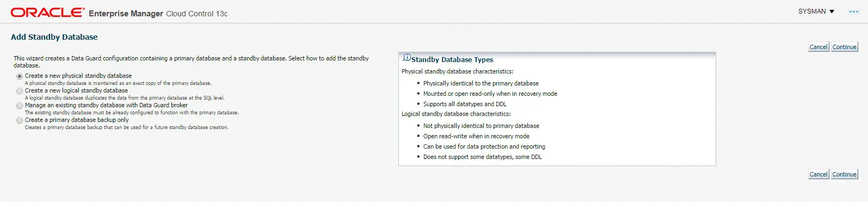This screenshot has height=202, width=868.
Task: Click Enterprise Manager Cloud Control 13c title
Action: coord(158,14)
